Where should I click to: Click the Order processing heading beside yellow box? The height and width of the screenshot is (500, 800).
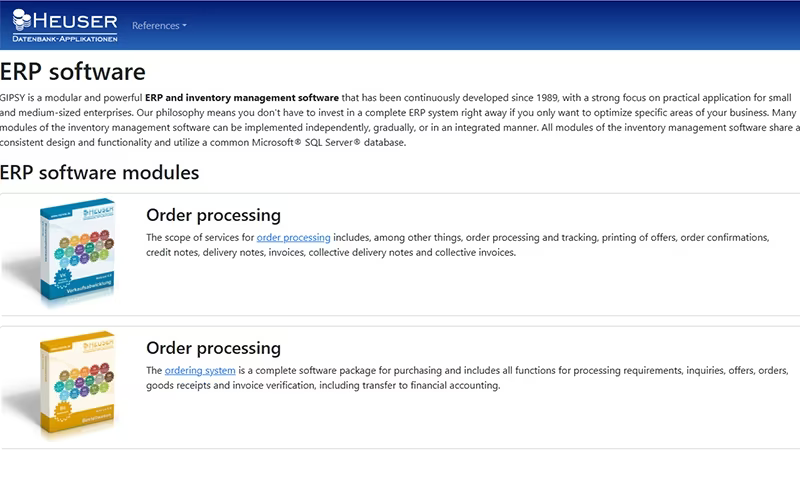[213, 348]
